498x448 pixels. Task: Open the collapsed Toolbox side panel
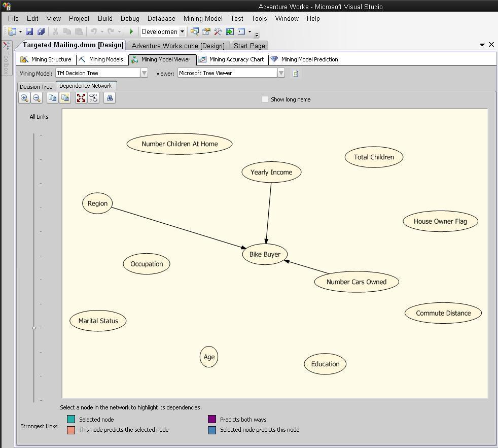point(6,58)
